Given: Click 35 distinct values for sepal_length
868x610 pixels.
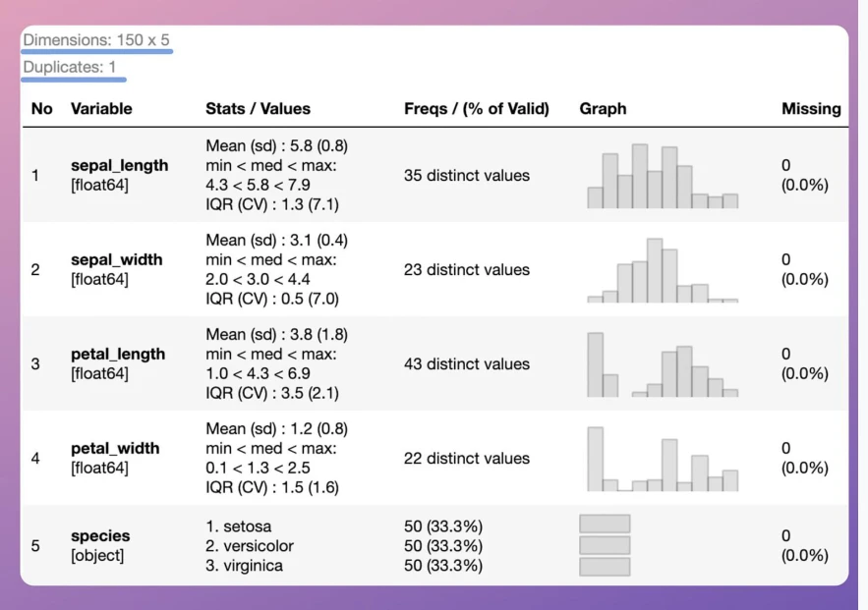Looking at the screenshot, I should click(x=467, y=175).
